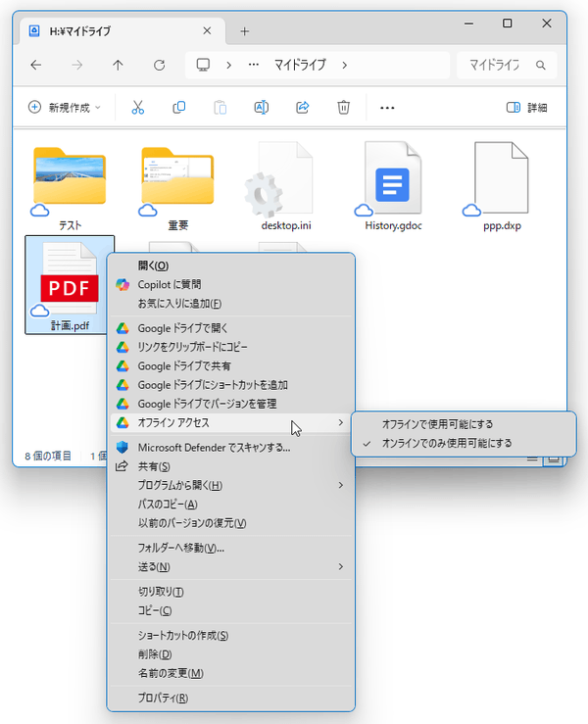Toggle the 詳細 details pane button
Image resolution: width=588 pixels, height=724 pixels.
tap(527, 107)
